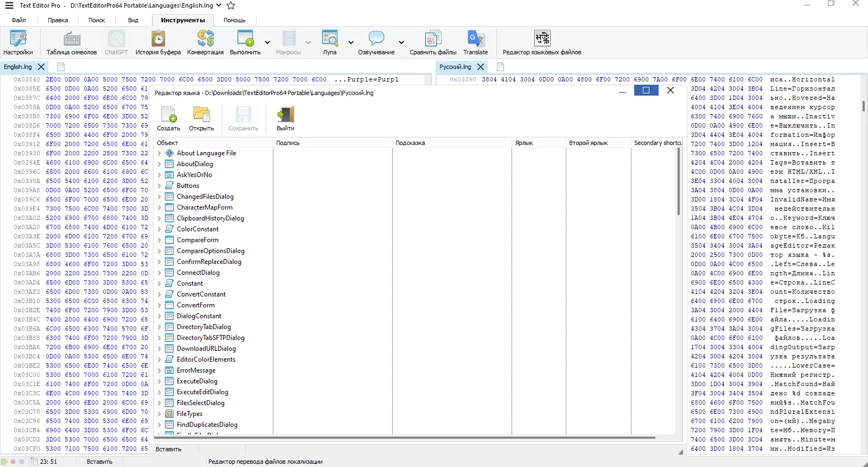The image size is (868, 467).
Task: Select ExecuteEditDialog in the object tree
Action: point(202,392)
